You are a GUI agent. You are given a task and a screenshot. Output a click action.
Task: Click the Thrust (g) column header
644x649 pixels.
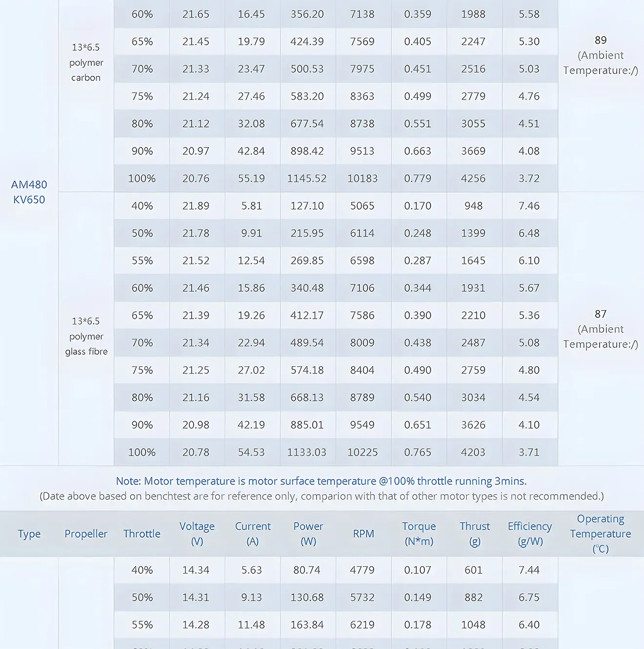click(x=474, y=534)
